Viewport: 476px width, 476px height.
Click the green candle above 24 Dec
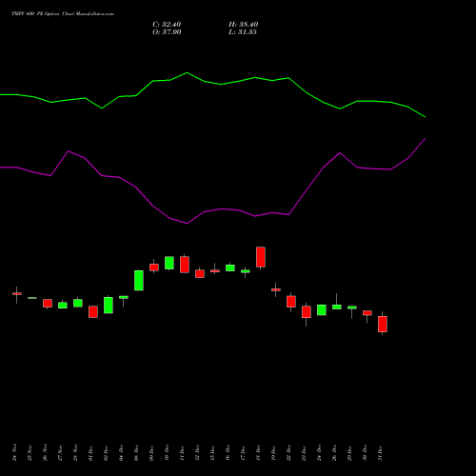coord(322,310)
